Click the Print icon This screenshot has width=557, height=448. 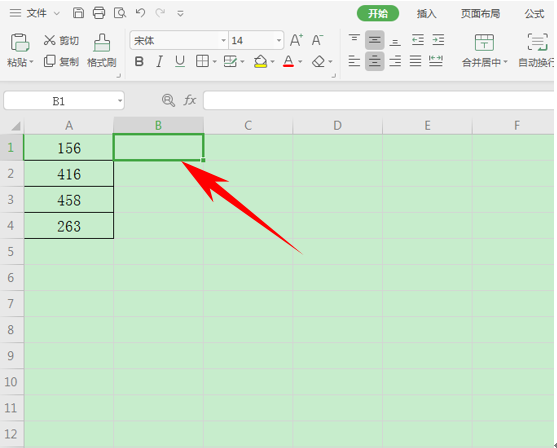coord(99,13)
